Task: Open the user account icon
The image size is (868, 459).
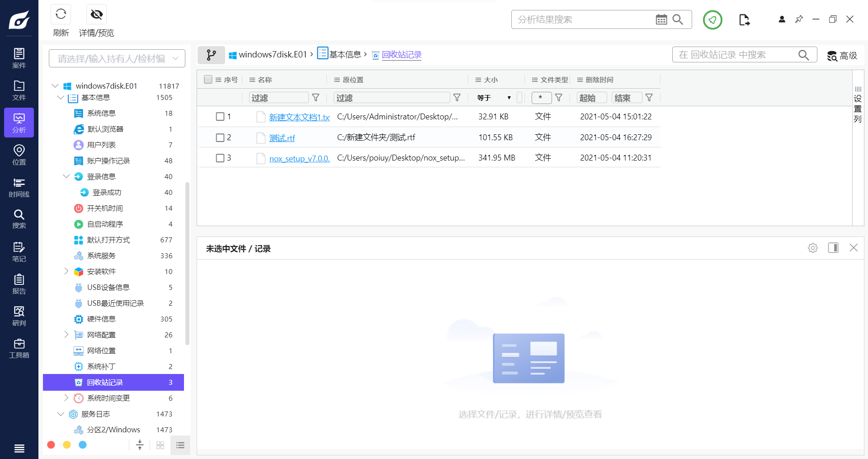Action: pos(782,19)
